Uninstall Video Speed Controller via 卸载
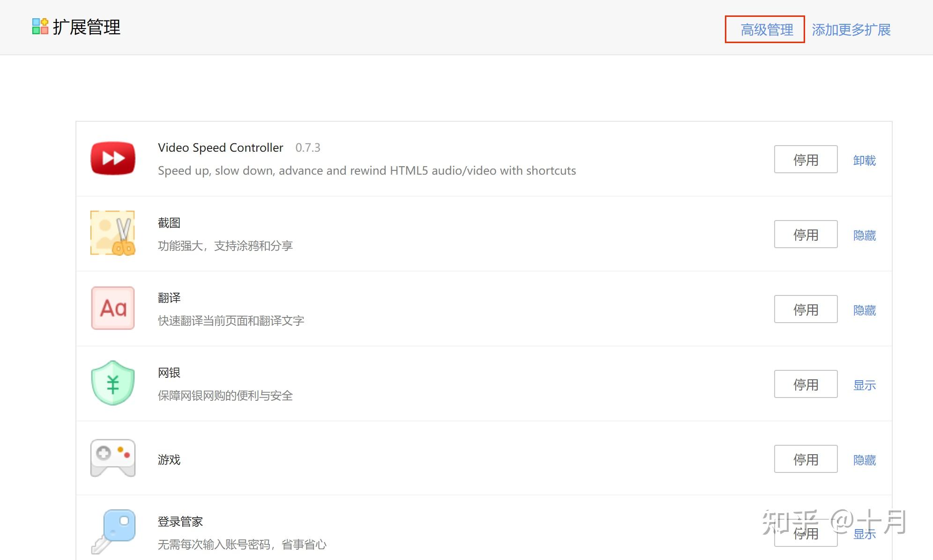The image size is (933, 560). (x=865, y=160)
